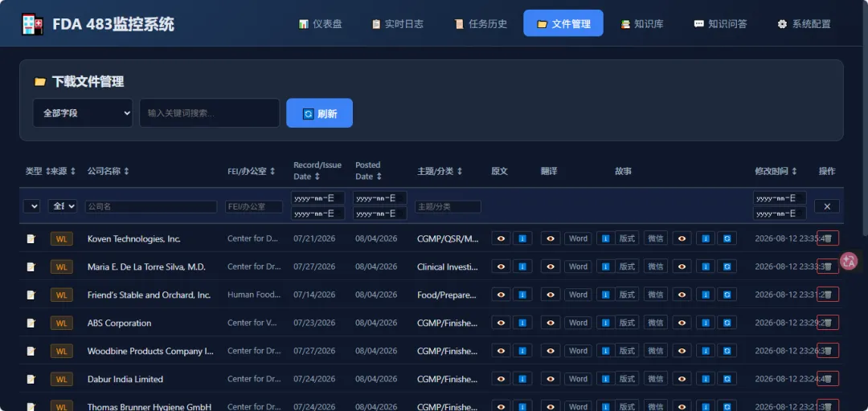Preview original for Friend's Stable and Orchard

coord(501,295)
